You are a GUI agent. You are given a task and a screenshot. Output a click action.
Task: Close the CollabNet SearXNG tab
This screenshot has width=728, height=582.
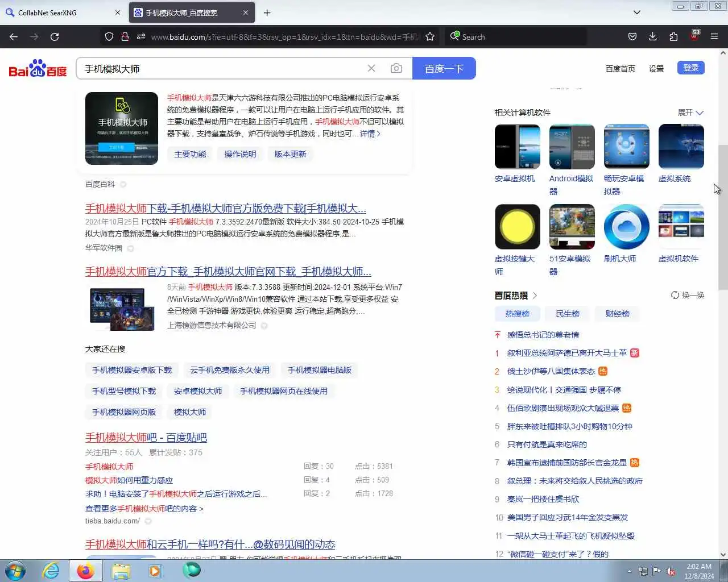118,13
